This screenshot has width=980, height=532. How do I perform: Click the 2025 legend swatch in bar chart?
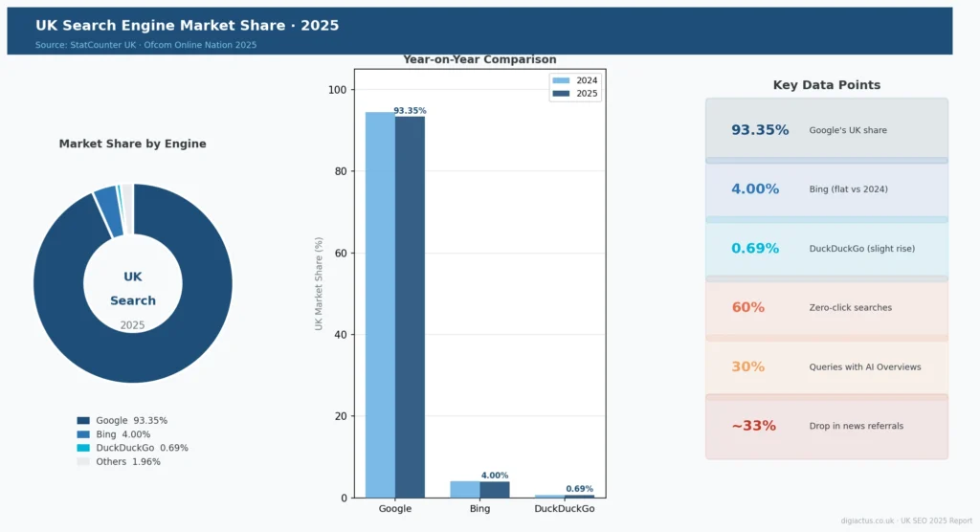click(x=561, y=94)
